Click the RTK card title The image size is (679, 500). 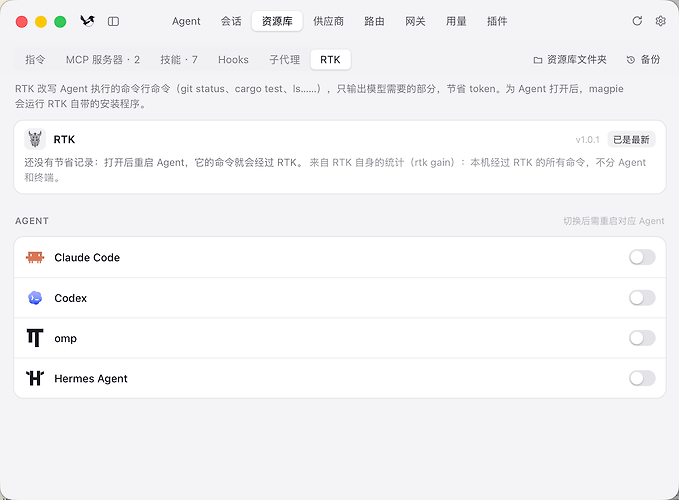[x=65, y=139]
